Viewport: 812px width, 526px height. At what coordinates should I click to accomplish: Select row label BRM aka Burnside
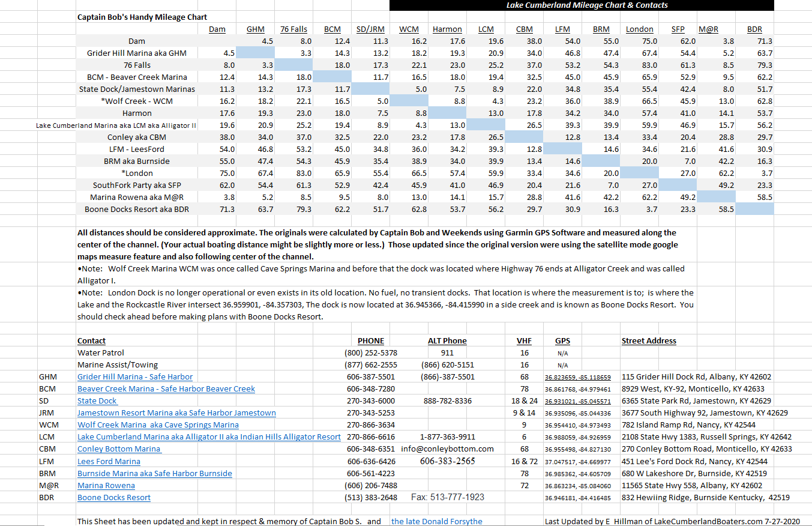click(x=137, y=162)
